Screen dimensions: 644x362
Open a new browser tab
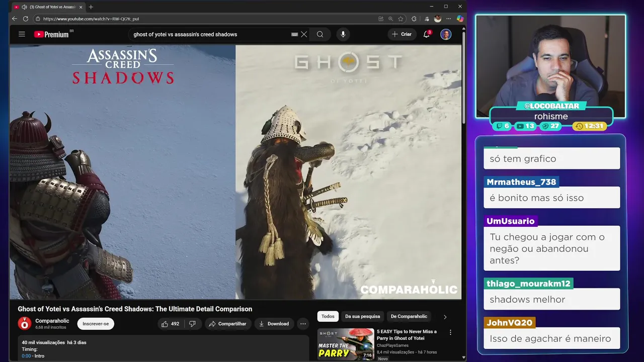pyautogui.click(x=91, y=7)
